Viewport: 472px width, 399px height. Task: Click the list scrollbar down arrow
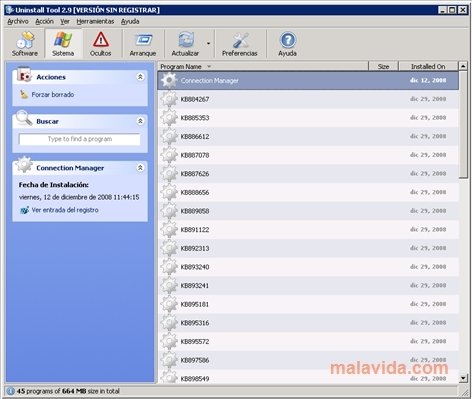pos(463,378)
